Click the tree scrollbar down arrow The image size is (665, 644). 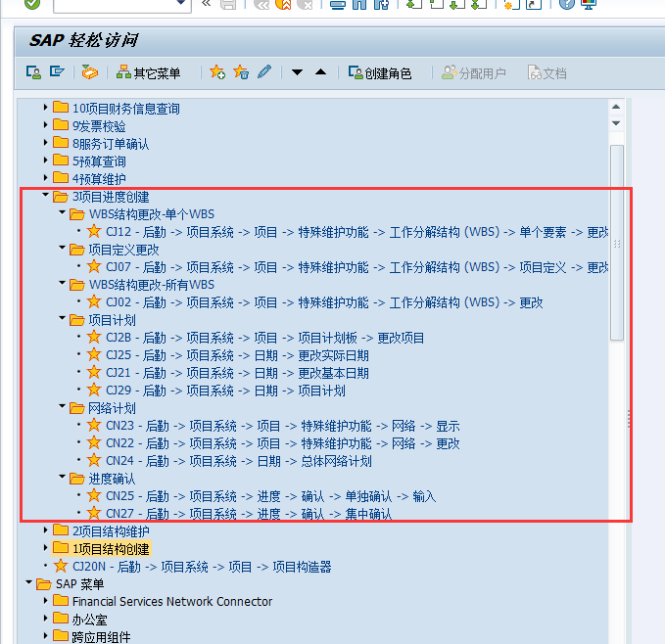click(x=616, y=123)
